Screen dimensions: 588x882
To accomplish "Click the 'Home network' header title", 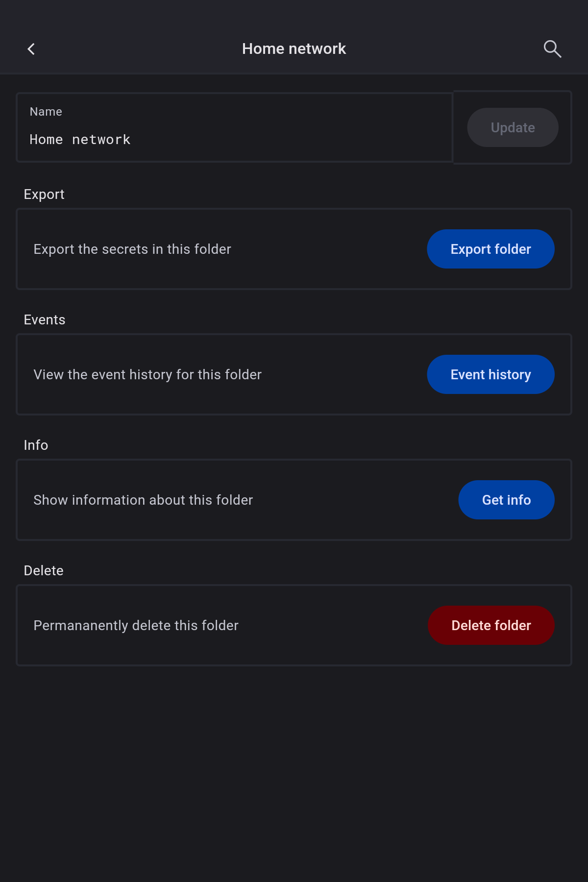I will 294,49.
